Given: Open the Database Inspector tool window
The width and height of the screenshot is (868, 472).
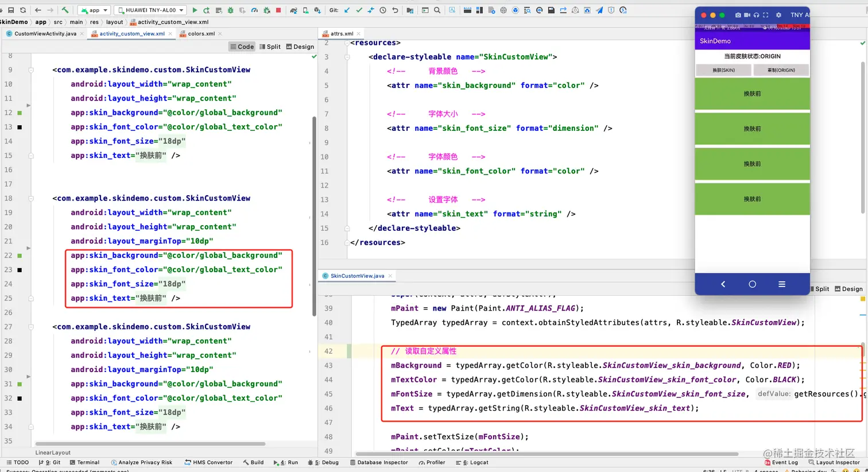Looking at the screenshot, I should click(x=379, y=463).
